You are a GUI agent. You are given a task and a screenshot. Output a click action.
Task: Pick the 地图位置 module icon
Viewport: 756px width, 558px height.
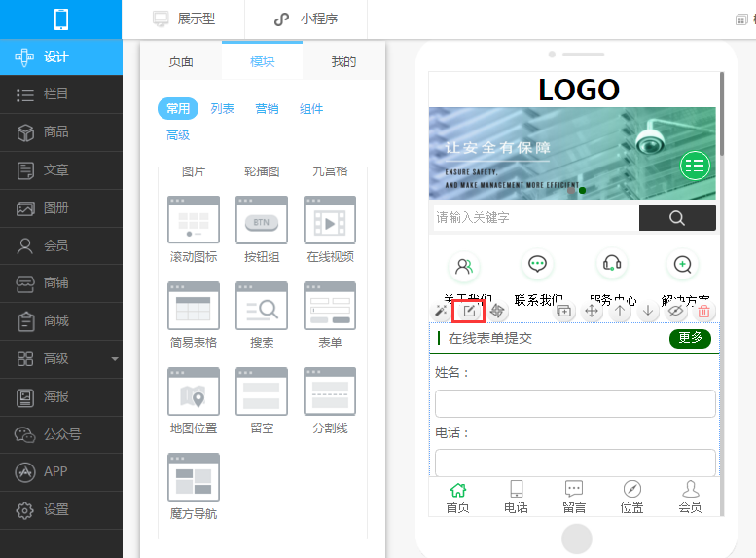point(194,391)
